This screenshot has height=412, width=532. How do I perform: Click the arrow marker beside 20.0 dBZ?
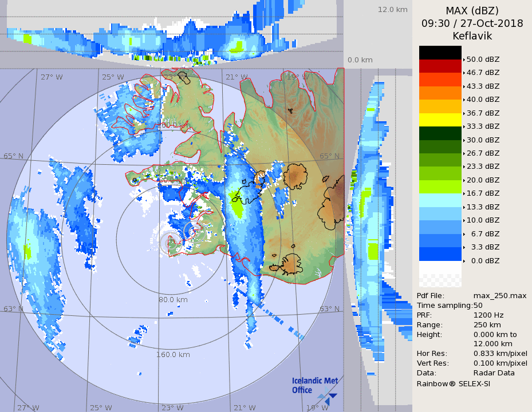point(464,180)
